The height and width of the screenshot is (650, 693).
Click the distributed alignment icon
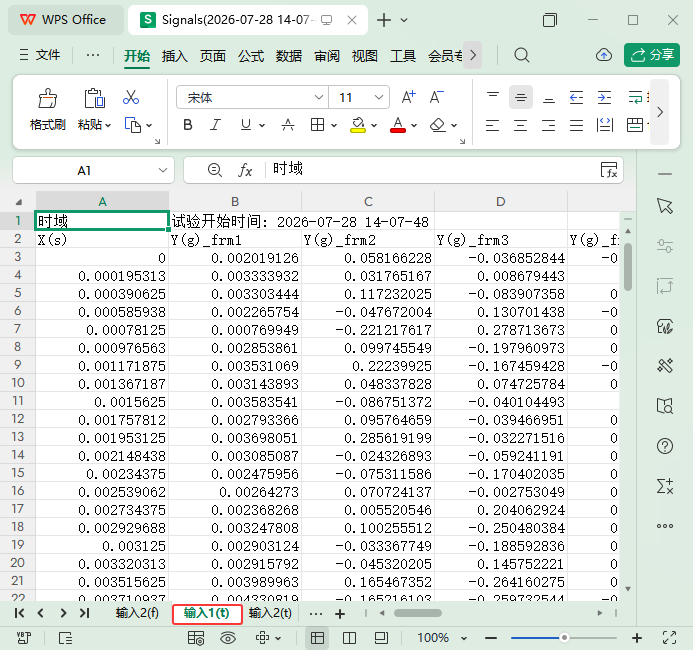(605, 125)
